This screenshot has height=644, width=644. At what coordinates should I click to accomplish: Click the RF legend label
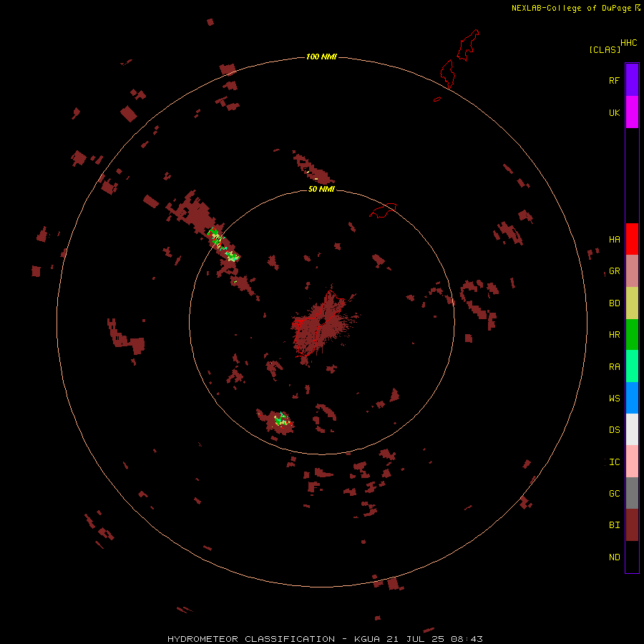coord(614,80)
